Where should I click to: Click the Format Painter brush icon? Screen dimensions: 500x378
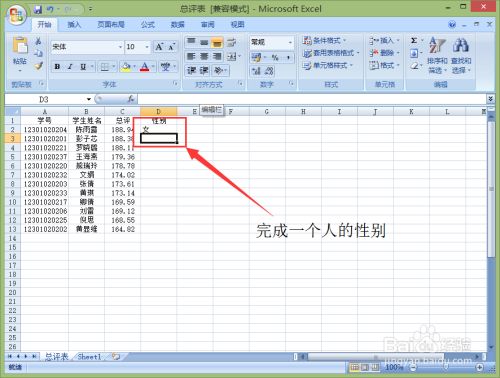click(38, 66)
